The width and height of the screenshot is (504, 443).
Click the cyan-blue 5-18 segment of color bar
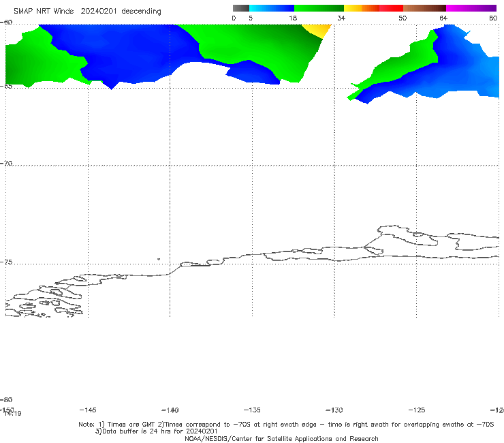click(x=272, y=8)
